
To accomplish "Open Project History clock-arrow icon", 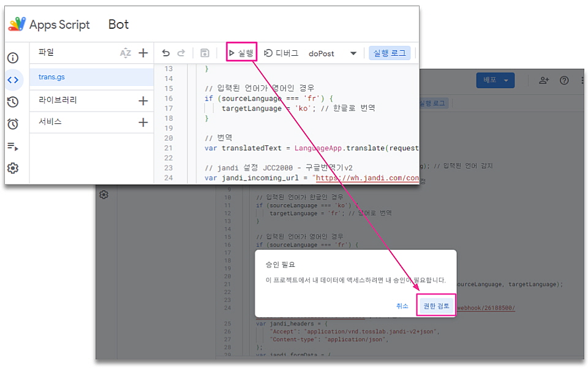I will (13, 102).
